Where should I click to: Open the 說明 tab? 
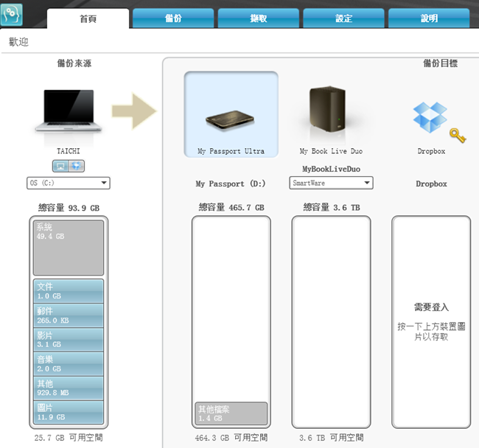point(428,18)
